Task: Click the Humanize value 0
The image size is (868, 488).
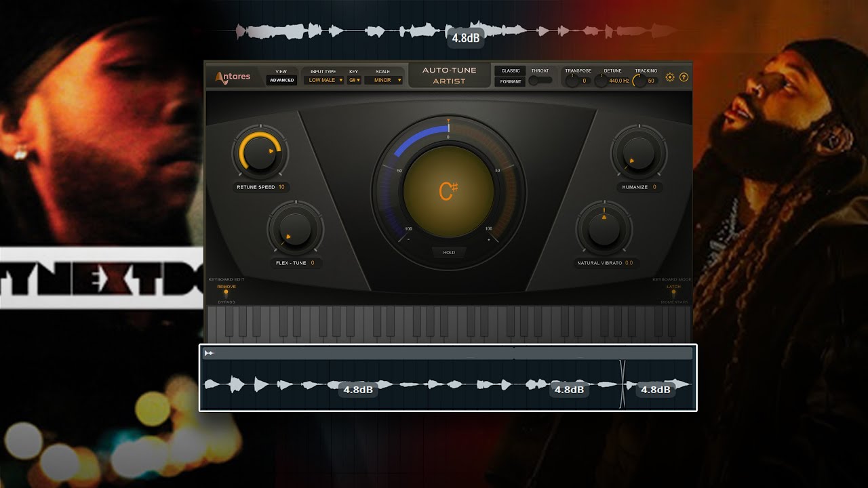Action: [654, 187]
